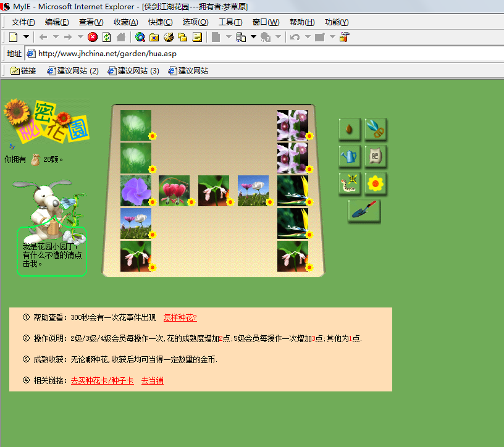Open the 快捷(C) menu
This screenshot has height=447, width=504.
pyautogui.click(x=161, y=22)
